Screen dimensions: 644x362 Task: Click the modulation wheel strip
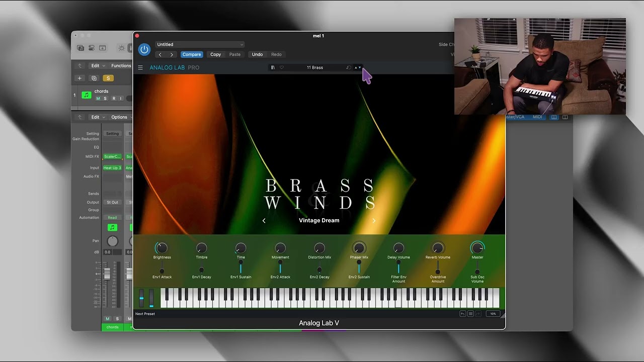coord(151,298)
